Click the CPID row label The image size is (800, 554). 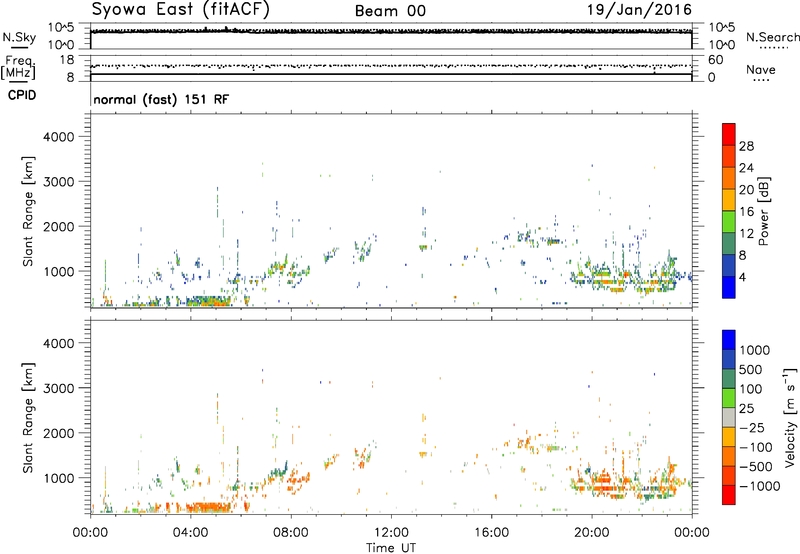click(22, 95)
